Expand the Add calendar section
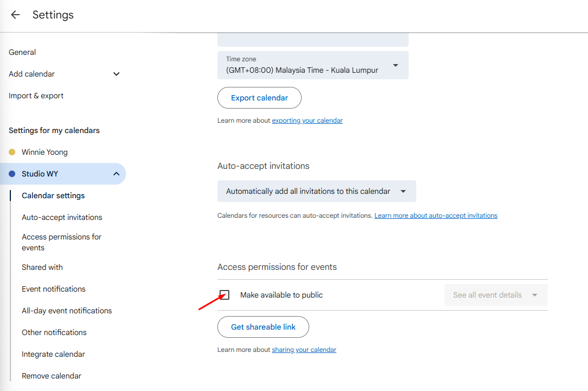This screenshot has height=391, width=588. coord(116,74)
